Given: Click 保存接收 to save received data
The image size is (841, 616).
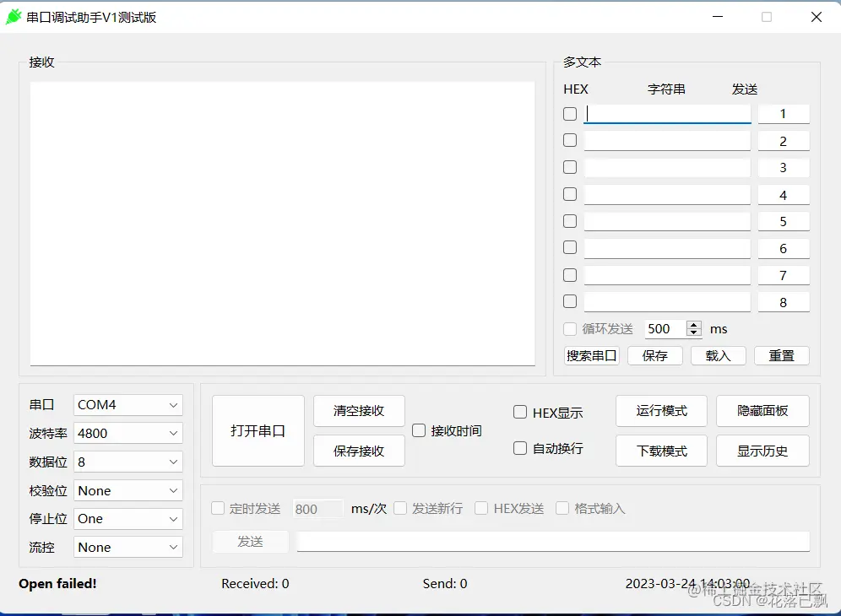Looking at the screenshot, I should pyautogui.click(x=358, y=450).
